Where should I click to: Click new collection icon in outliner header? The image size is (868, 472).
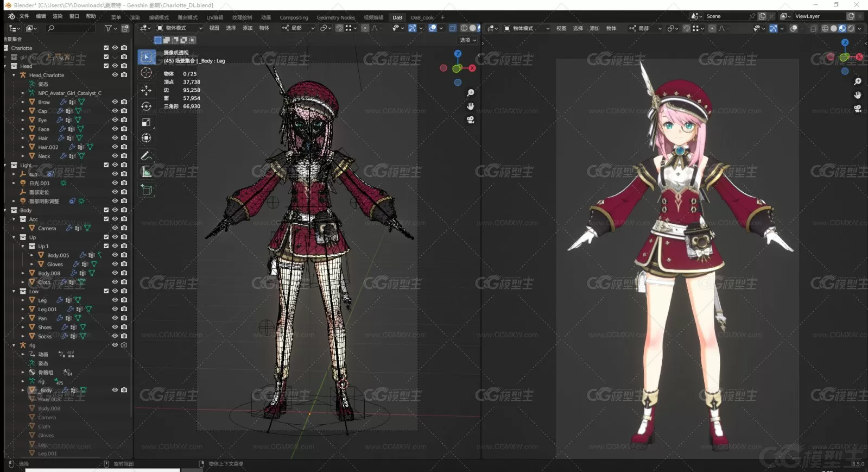tap(125, 28)
